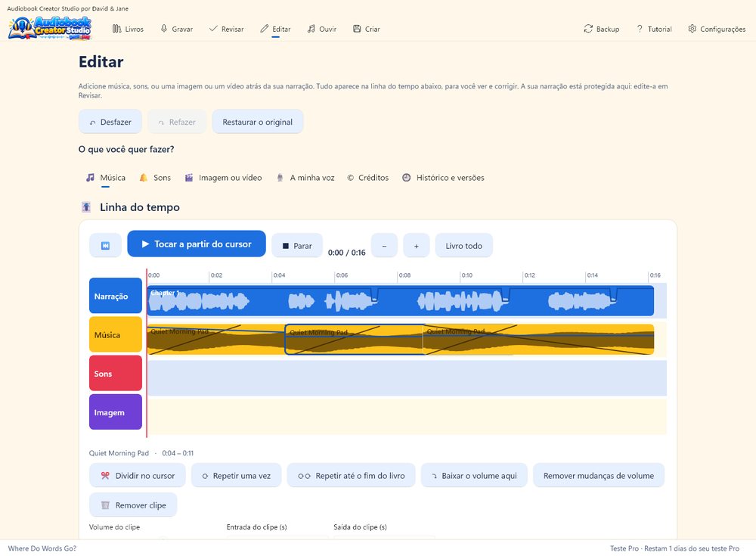Click the skip-to-start rewind icon button
Viewport: 756px width, 556px height.
[105, 246]
